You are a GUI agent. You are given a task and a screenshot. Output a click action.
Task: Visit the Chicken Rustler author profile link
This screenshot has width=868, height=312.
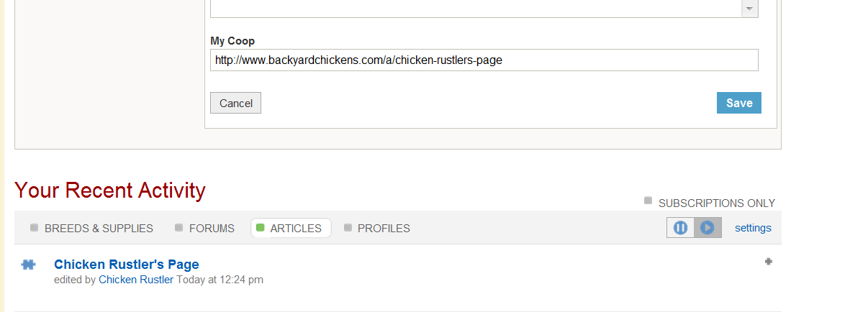tap(135, 280)
